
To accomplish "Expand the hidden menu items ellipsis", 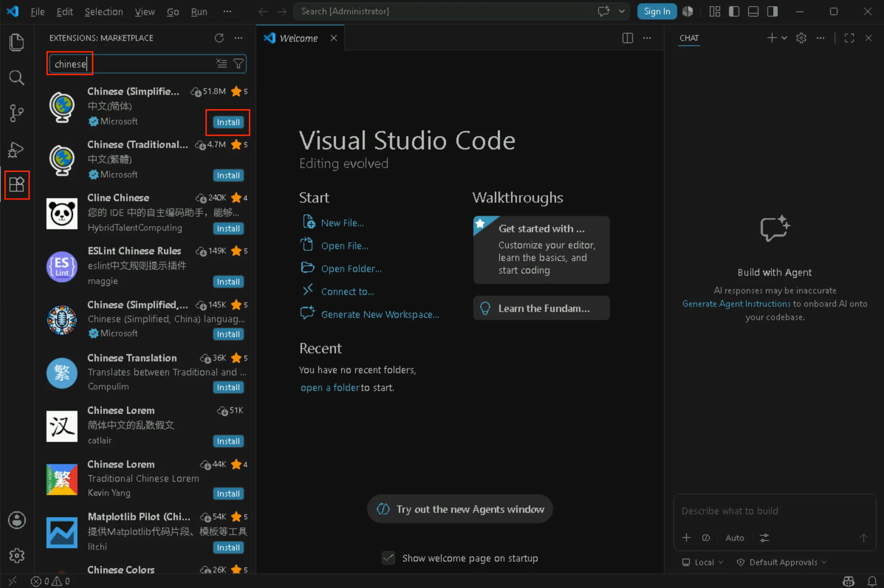I will (227, 11).
